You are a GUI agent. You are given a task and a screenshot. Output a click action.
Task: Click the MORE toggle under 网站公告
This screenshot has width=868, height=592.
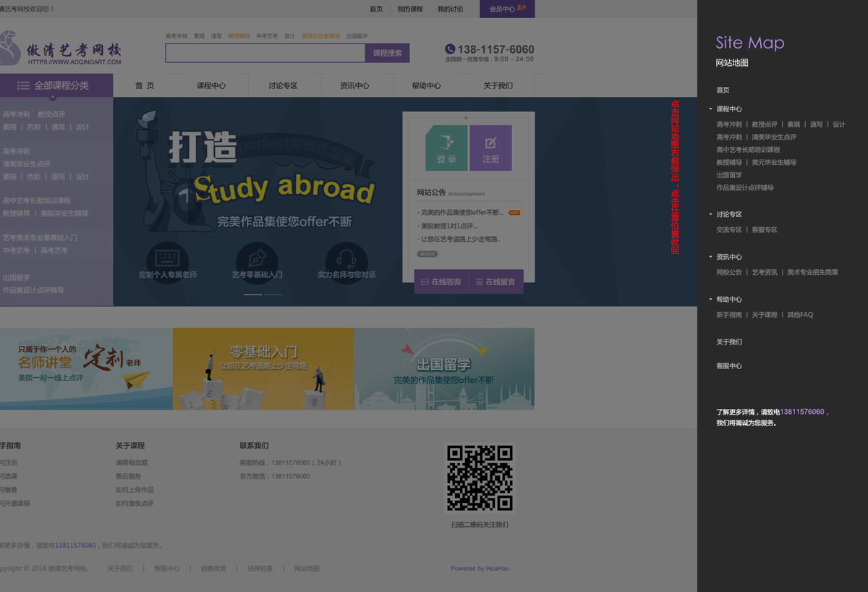(x=427, y=253)
